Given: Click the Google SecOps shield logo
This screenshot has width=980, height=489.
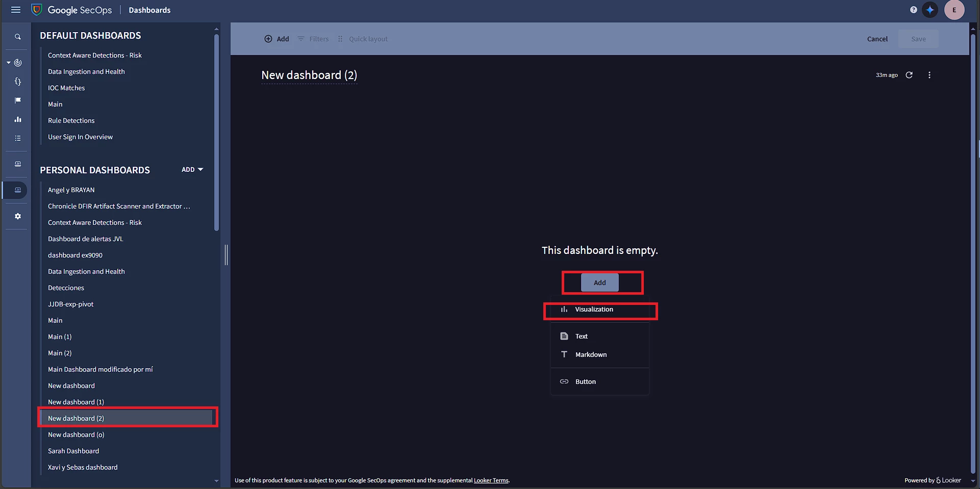Looking at the screenshot, I should coord(37,10).
